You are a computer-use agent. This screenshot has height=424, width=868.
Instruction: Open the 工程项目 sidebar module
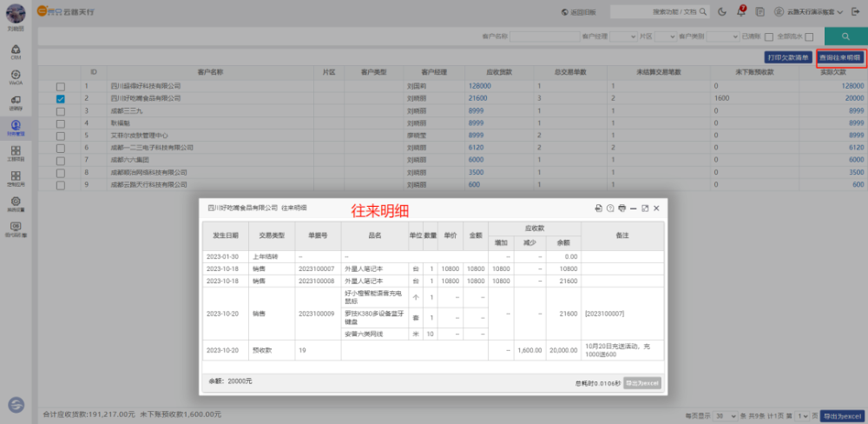(16, 153)
